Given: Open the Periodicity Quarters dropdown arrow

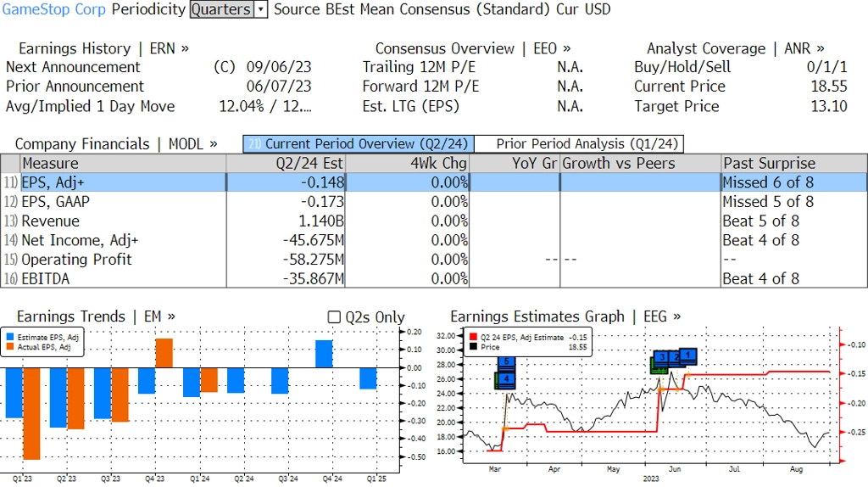Looking at the screenshot, I should point(261,9).
